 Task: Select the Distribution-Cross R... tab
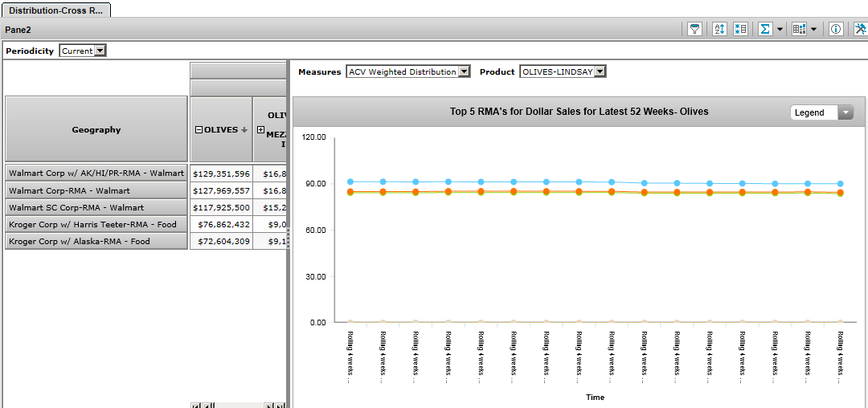(55, 10)
